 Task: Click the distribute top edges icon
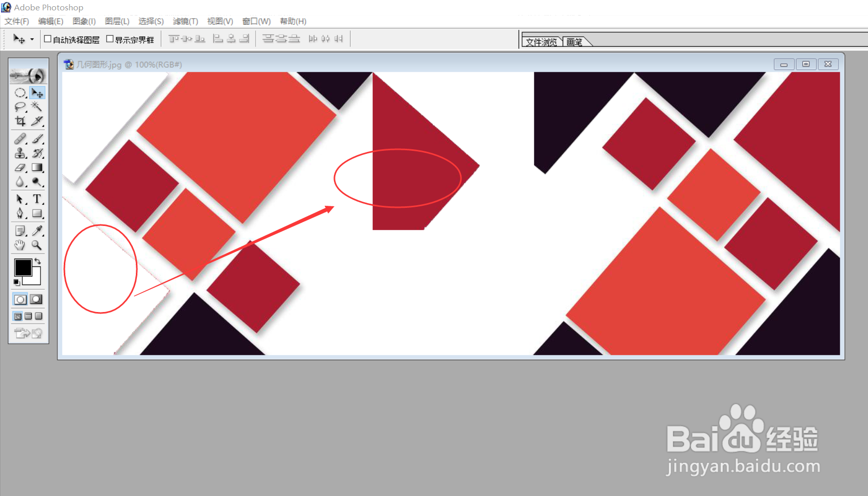[268, 39]
